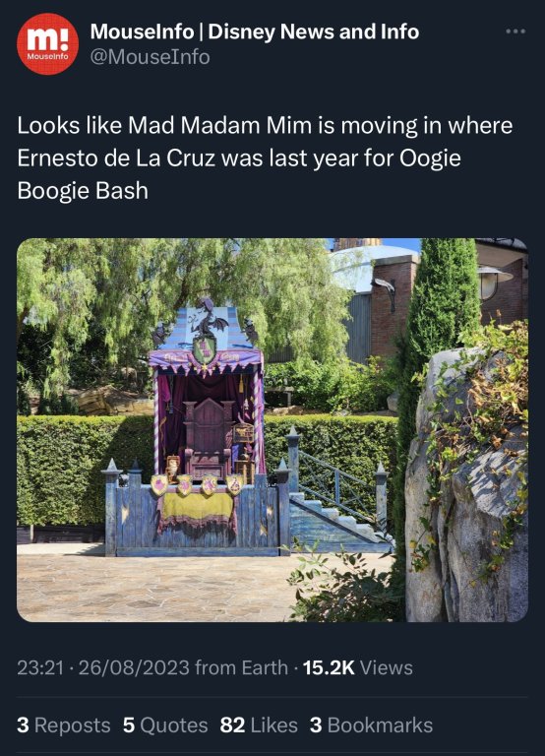
Task: Show the 3 Reposts list
Action: pos(64,725)
